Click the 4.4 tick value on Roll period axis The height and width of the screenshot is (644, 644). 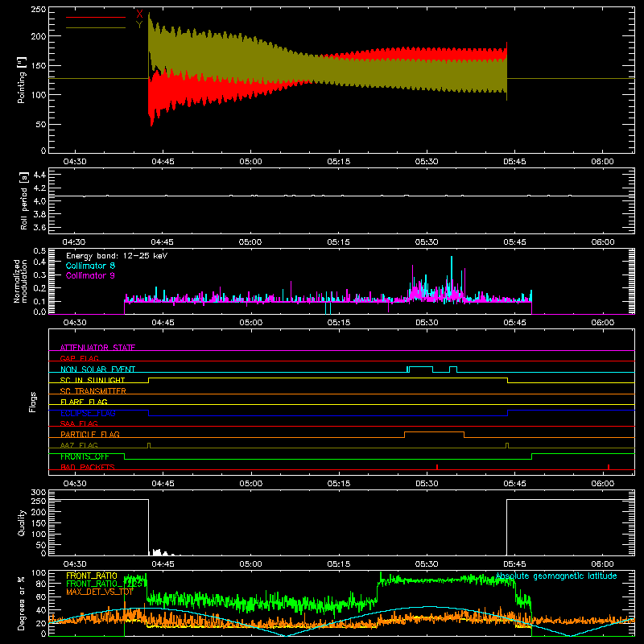pos(39,175)
